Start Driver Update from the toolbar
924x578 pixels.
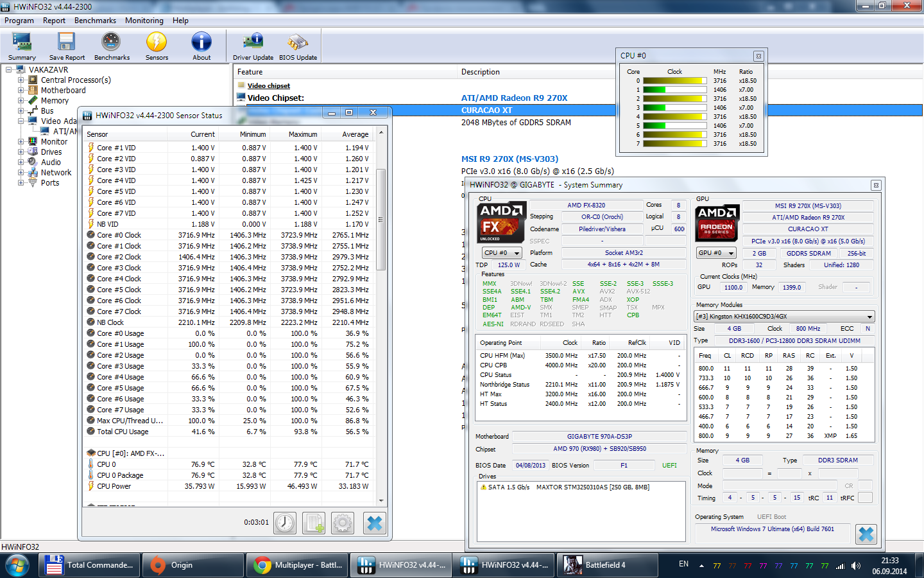(253, 46)
